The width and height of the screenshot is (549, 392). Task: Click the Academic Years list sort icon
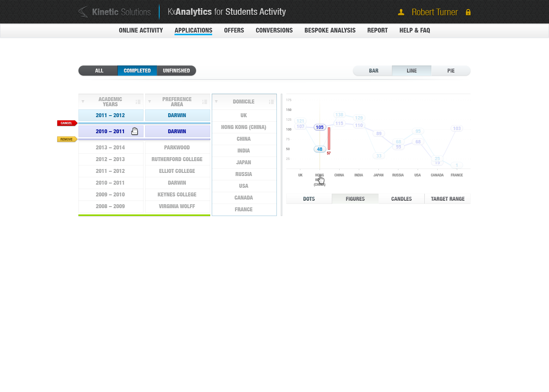(138, 102)
